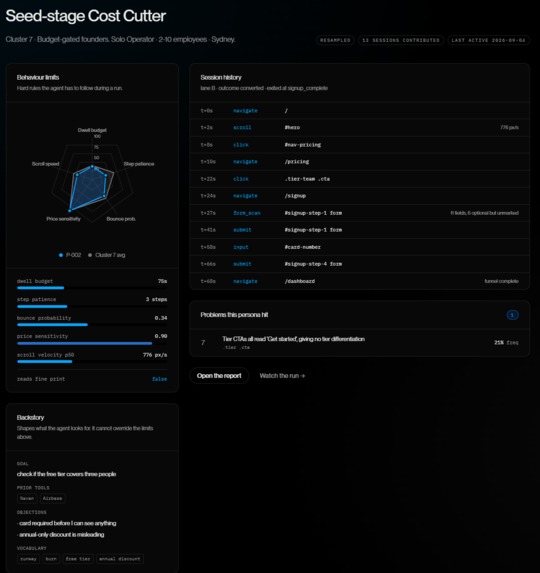Click the blue P-002 legend dot
540x573 pixels.
(61, 255)
